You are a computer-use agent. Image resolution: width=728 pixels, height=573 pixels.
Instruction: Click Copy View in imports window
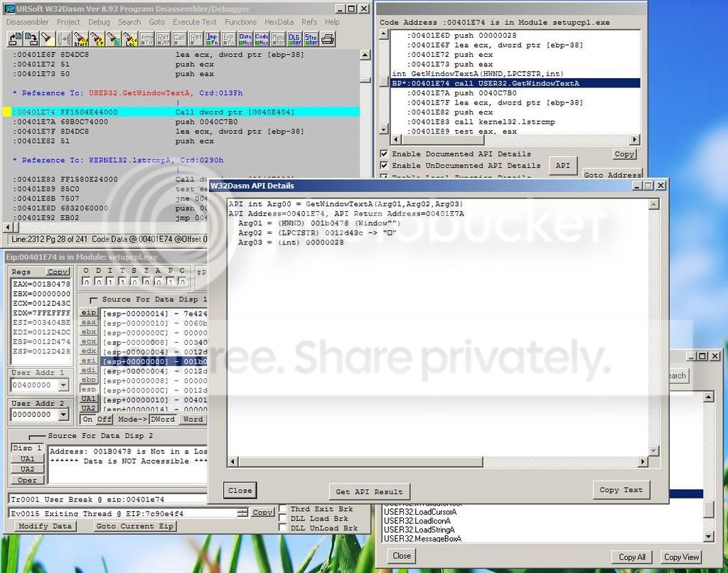[x=681, y=557]
